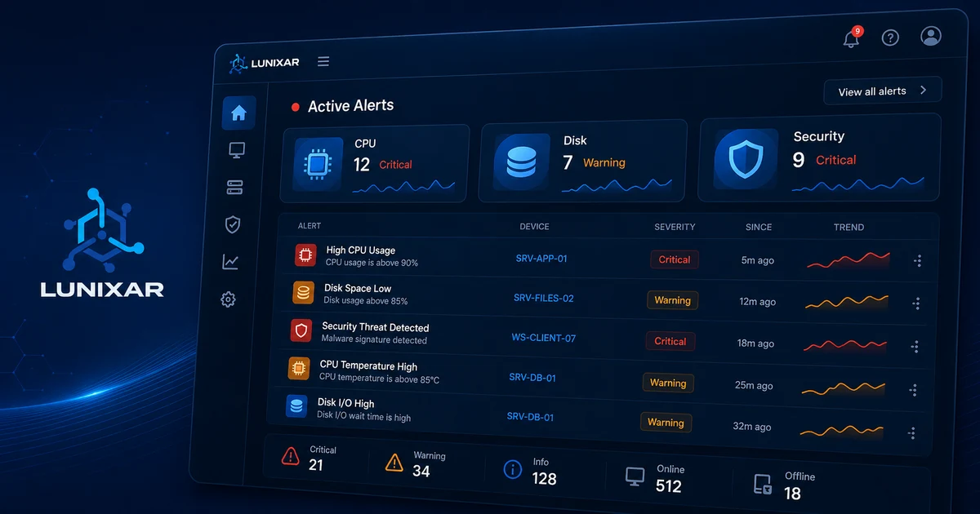
Task: Click the CPU Temperature High row icon
Action: [299, 369]
